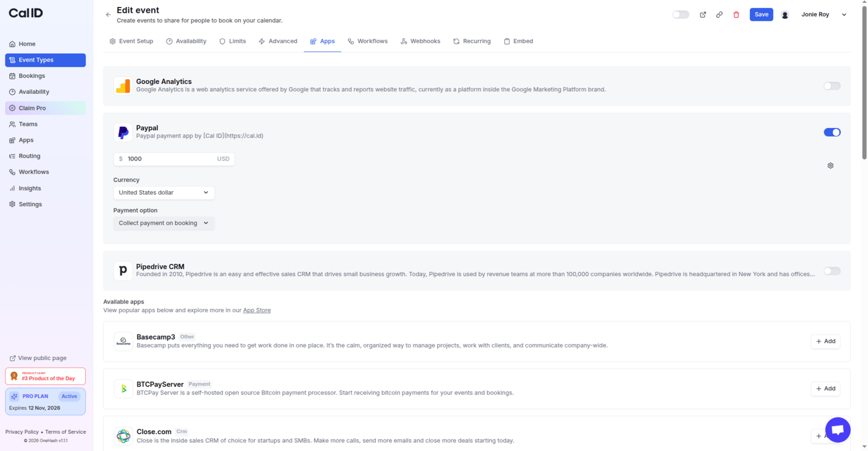Enable the Google Analytics app toggle
This screenshot has width=868, height=451.
click(x=832, y=86)
